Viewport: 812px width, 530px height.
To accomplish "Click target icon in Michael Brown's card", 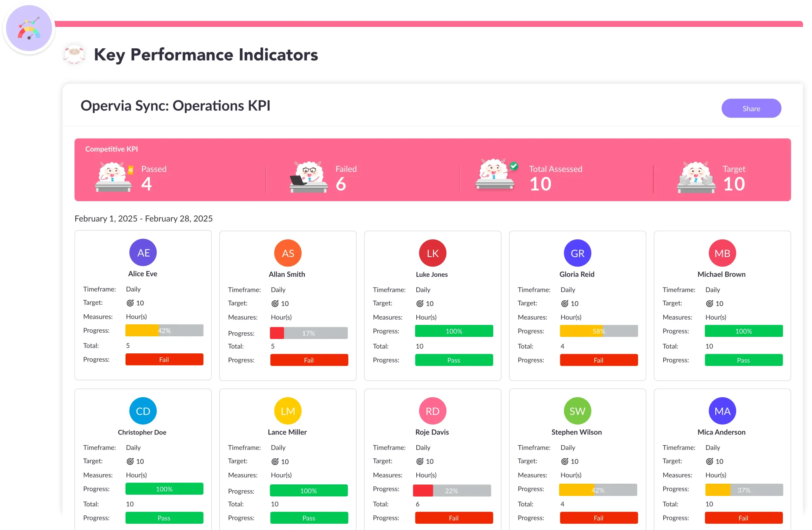I will point(710,303).
